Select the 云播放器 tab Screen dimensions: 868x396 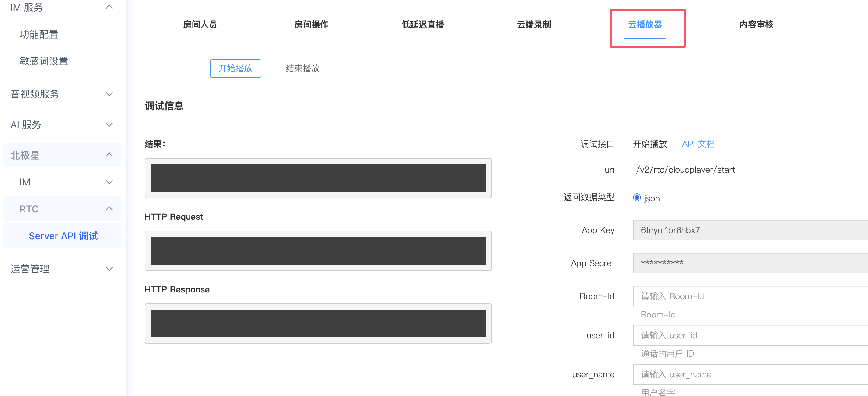645,24
